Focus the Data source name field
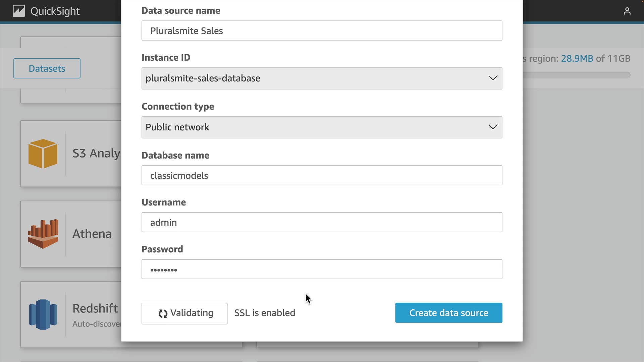The height and width of the screenshot is (362, 644). (x=322, y=31)
